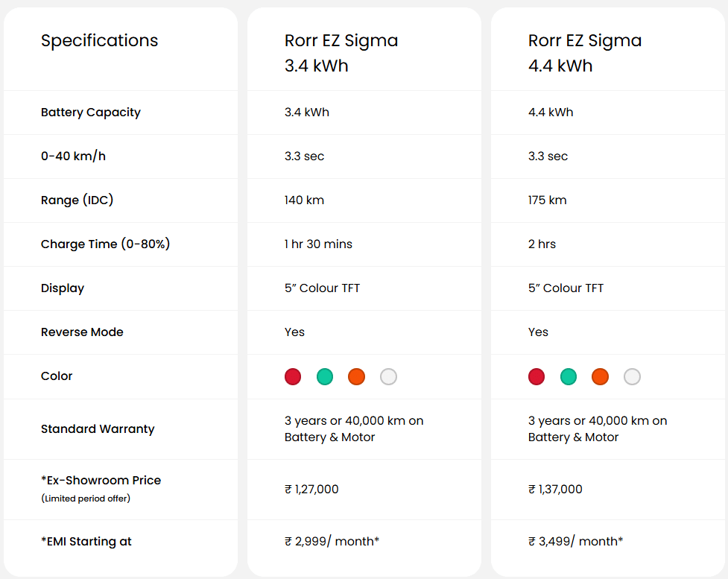Click the Specifications heading
This screenshot has width=728, height=579.
click(x=99, y=41)
